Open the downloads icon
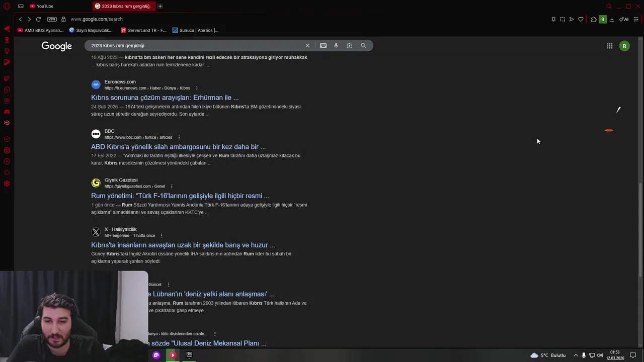Image resolution: width=644 pixels, height=362 pixels. coord(612,19)
